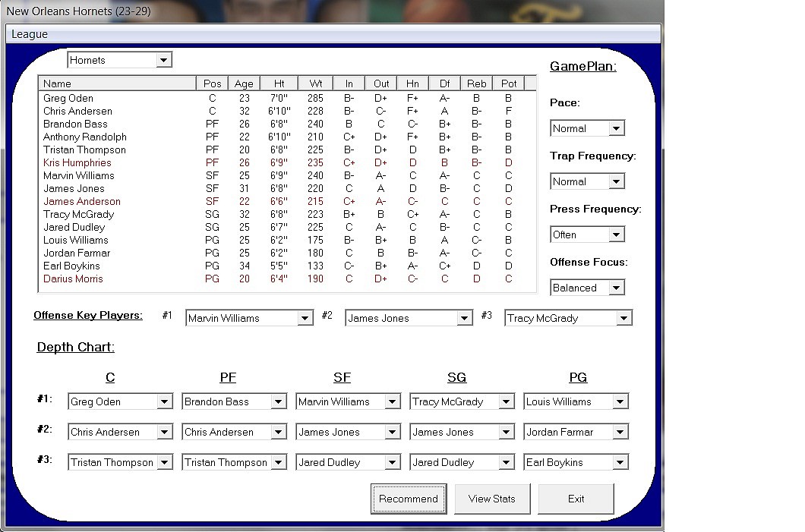Image resolution: width=805 pixels, height=532 pixels.
Task: Open the #2 PG dropdown showing Jordan Farmar
Action: point(576,432)
